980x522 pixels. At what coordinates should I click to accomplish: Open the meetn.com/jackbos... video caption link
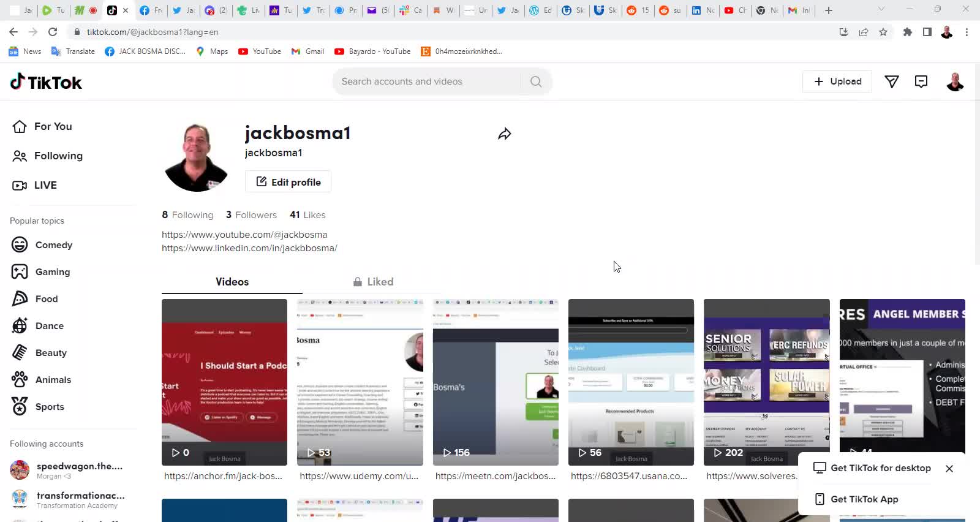[x=496, y=476]
